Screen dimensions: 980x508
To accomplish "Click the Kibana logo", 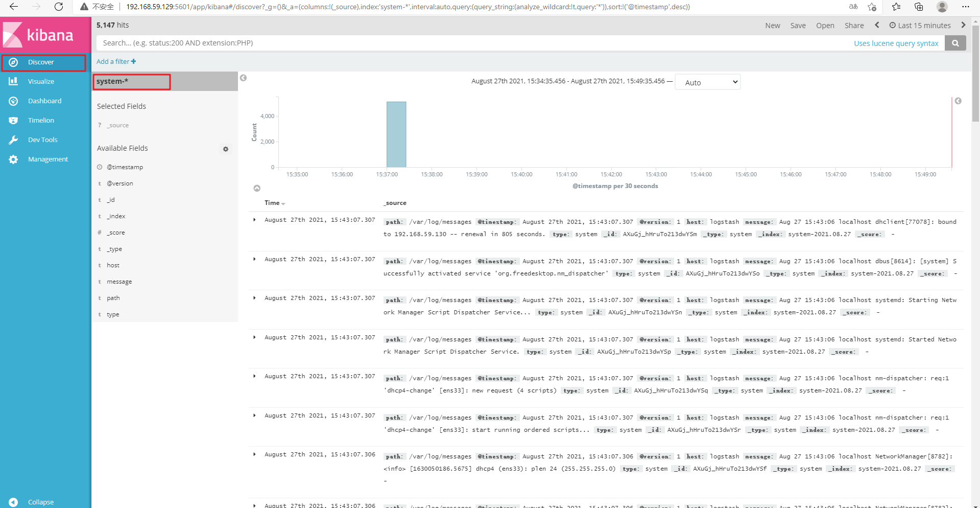I will 38,35.
